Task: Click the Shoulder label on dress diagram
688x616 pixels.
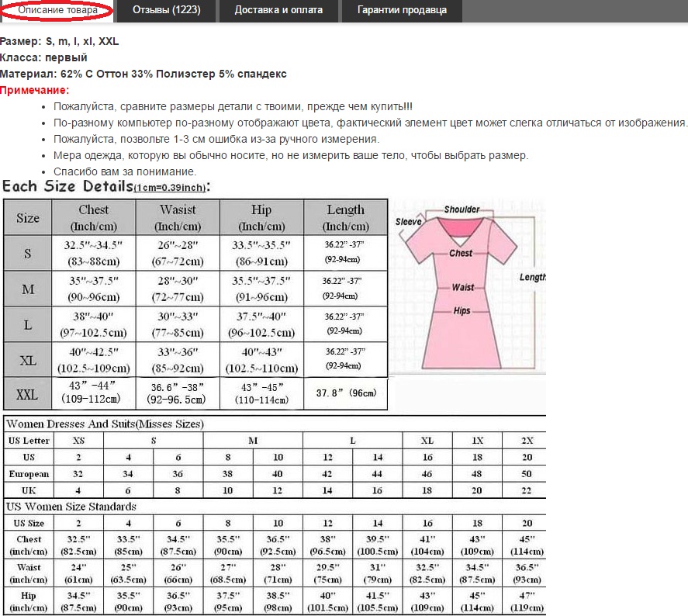Action: [462, 209]
